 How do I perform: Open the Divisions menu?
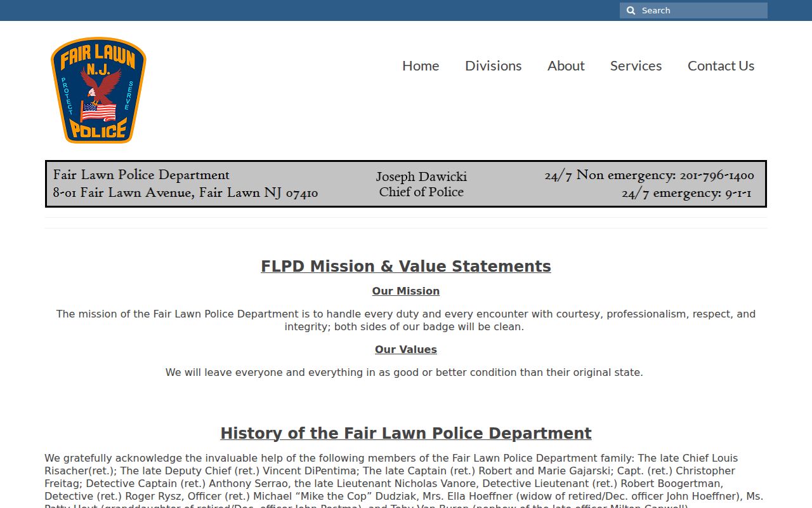(494, 65)
